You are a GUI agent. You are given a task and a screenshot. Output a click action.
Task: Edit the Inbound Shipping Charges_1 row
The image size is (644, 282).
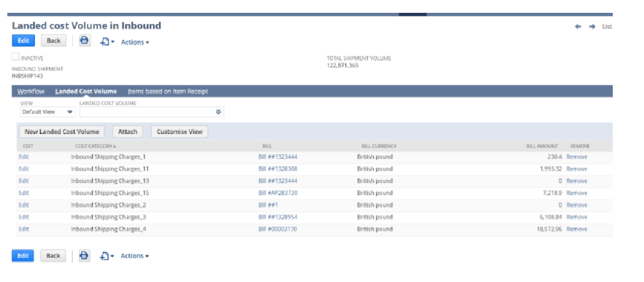point(24,157)
